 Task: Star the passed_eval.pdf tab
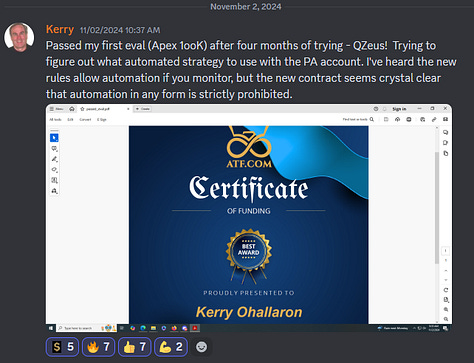click(82, 109)
